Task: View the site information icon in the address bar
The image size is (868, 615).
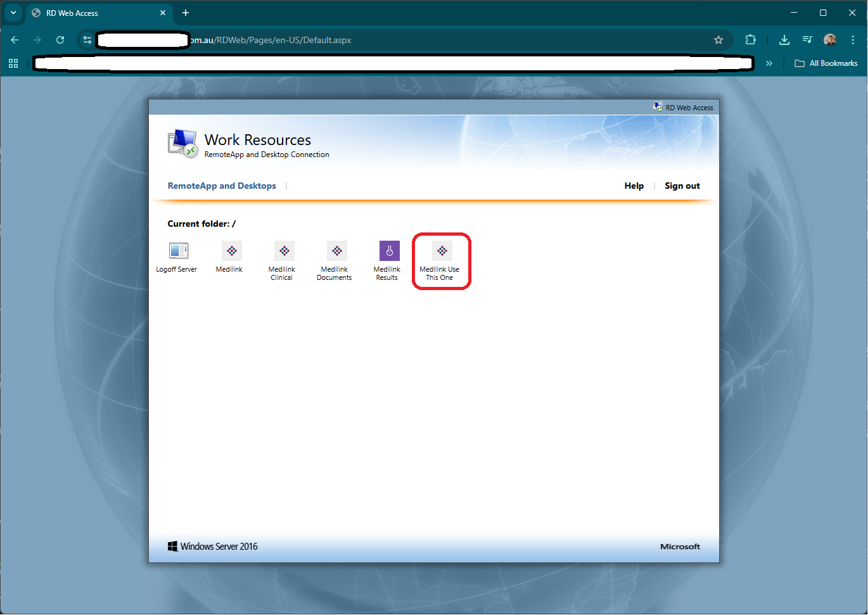Action: coord(87,40)
